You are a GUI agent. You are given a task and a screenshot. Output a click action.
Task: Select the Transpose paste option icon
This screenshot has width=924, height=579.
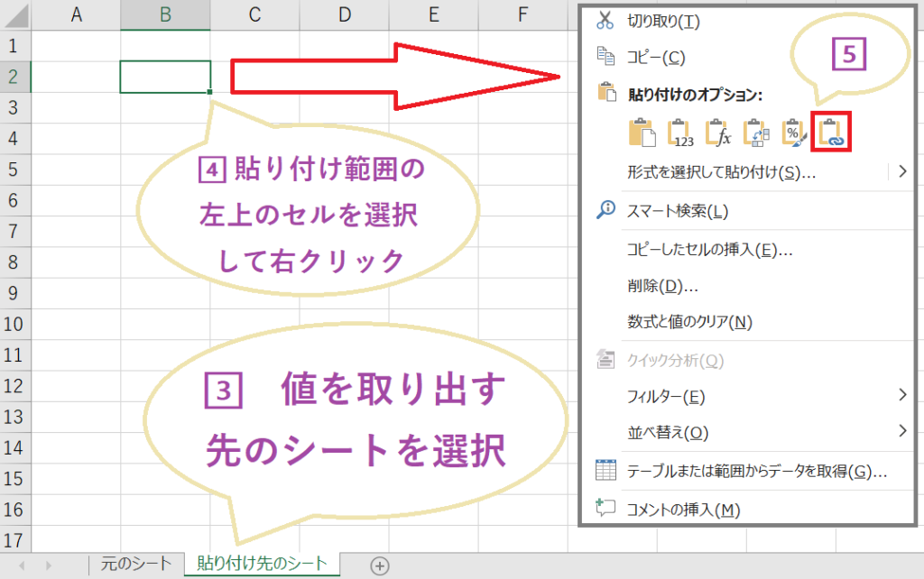(755, 132)
